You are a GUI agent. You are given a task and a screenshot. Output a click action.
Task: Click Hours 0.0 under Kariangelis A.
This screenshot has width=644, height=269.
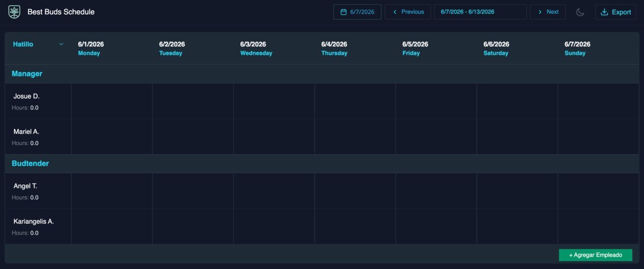point(25,233)
